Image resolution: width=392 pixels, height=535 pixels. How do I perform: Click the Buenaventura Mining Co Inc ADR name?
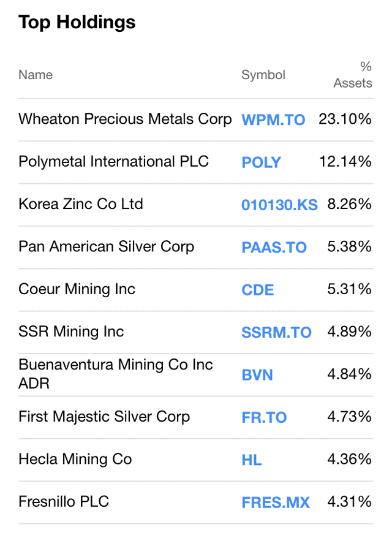coord(116,374)
